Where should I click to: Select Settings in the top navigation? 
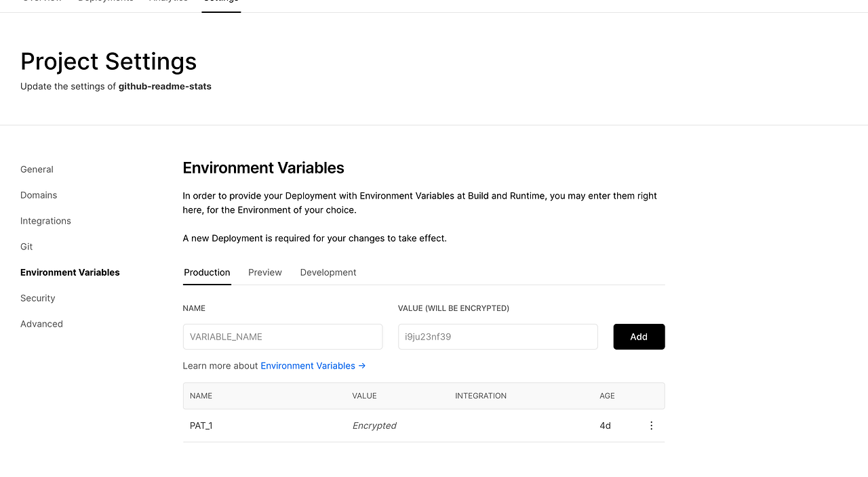[221, 3]
